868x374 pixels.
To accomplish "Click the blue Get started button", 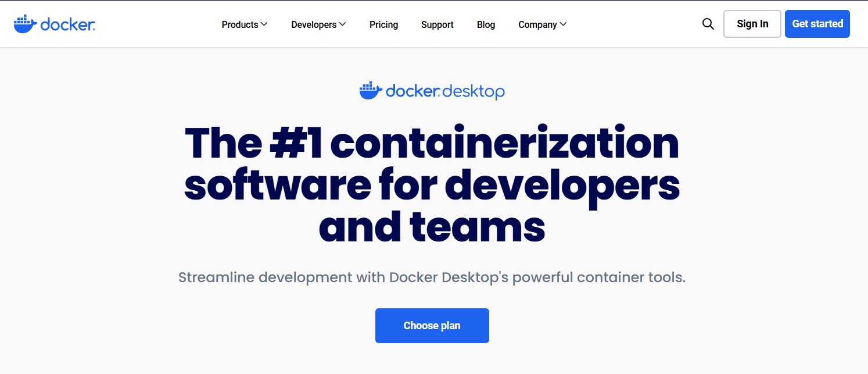I will [x=817, y=24].
